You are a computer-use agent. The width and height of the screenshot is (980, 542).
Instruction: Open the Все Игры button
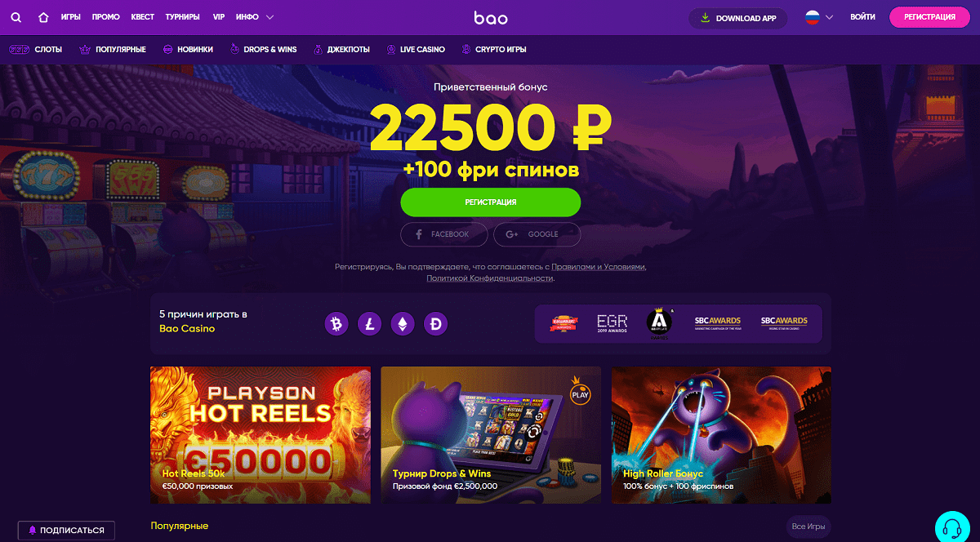click(808, 527)
